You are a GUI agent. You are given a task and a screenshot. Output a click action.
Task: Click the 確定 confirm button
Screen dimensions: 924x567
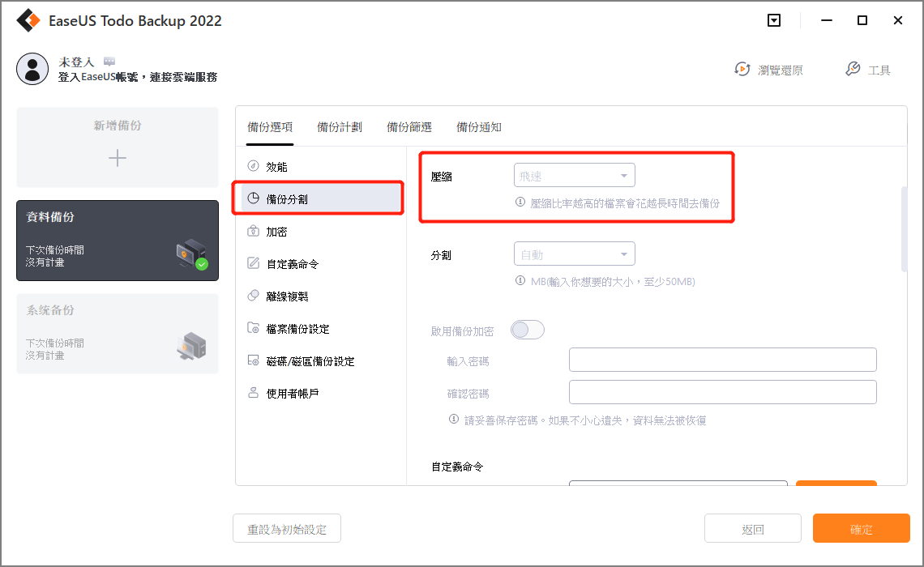coord(861,528)
